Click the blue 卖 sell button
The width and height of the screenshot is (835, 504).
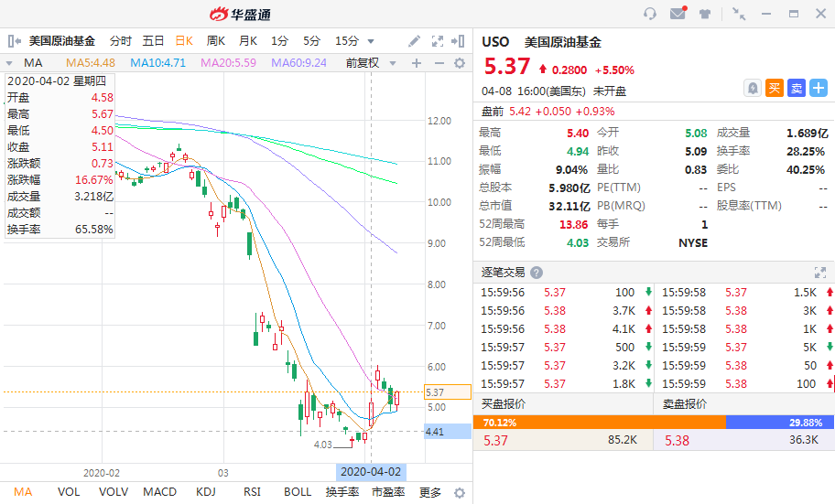[x=797, y=88]
